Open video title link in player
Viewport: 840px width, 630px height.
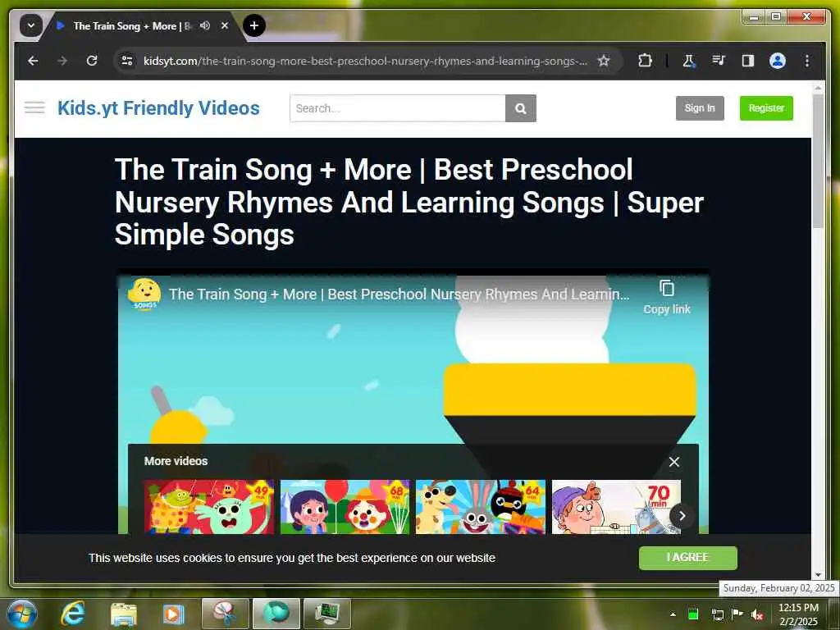[x=399, y=294]
